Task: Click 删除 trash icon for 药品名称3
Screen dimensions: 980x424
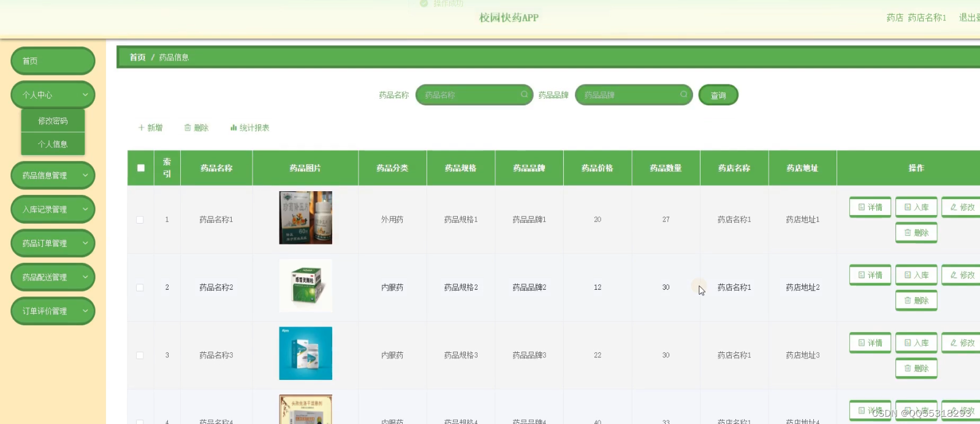Action: pyautogui.click(x=908, y=368)
